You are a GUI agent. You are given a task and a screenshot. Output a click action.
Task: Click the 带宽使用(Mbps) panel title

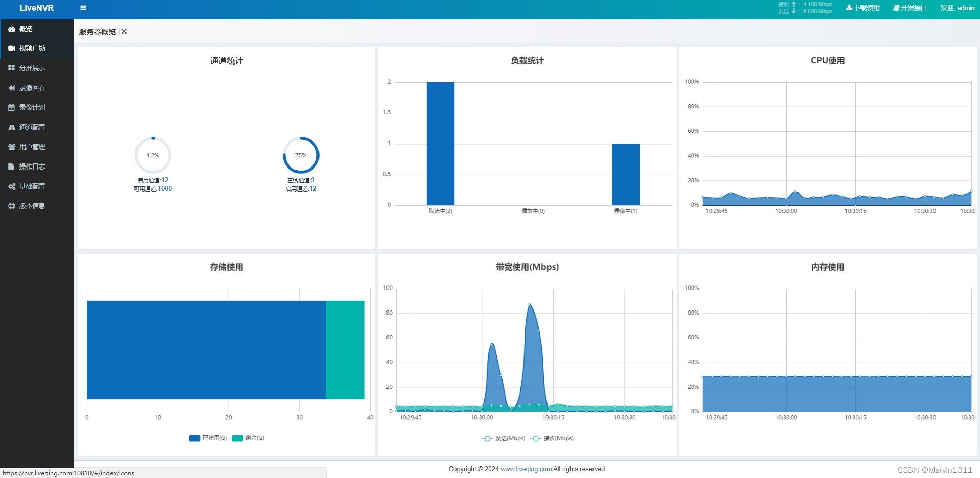coord(527,267)
